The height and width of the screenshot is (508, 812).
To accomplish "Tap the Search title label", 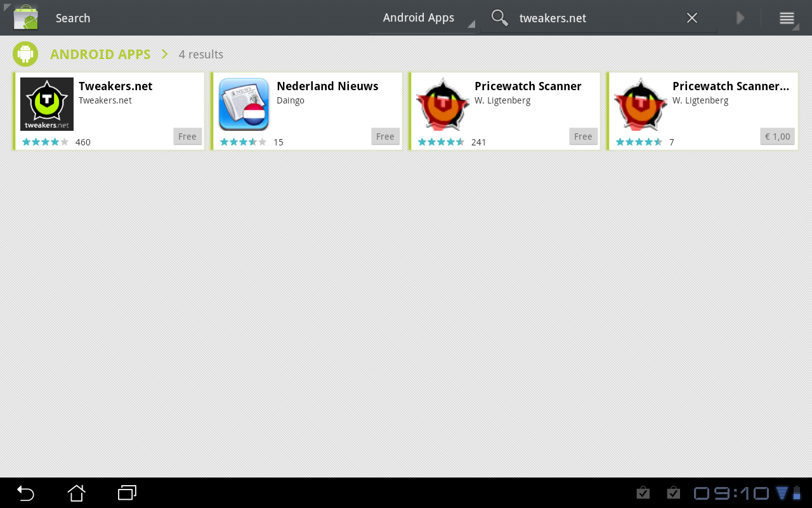I will point(73,18).
